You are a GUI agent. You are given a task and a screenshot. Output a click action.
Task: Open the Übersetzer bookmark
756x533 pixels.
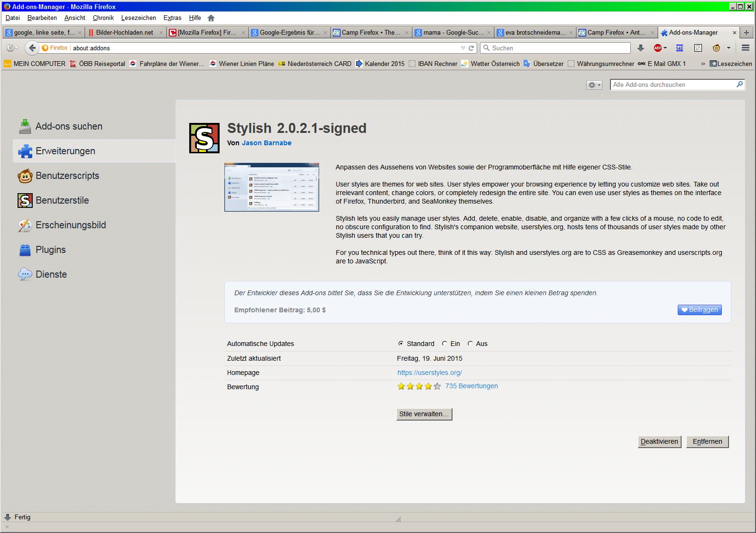coord(544,64)
